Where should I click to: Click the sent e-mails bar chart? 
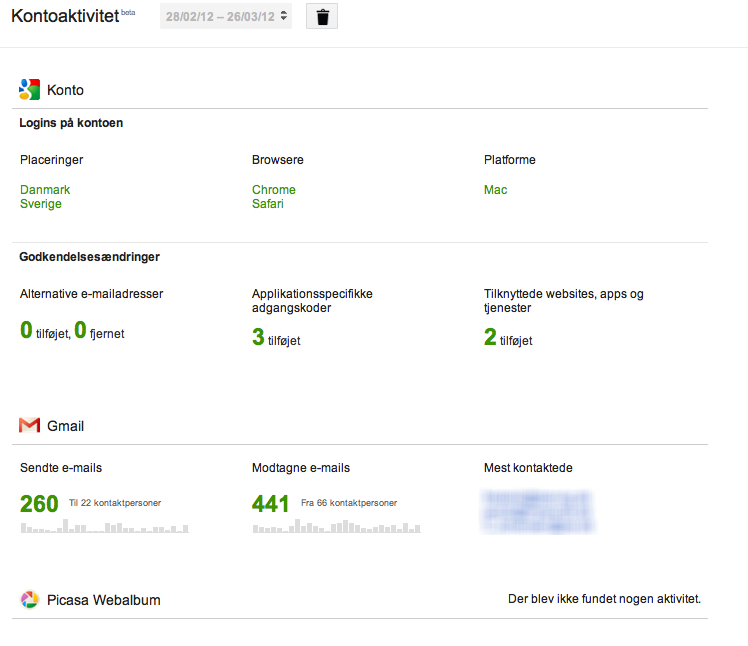tap(104, 526)
